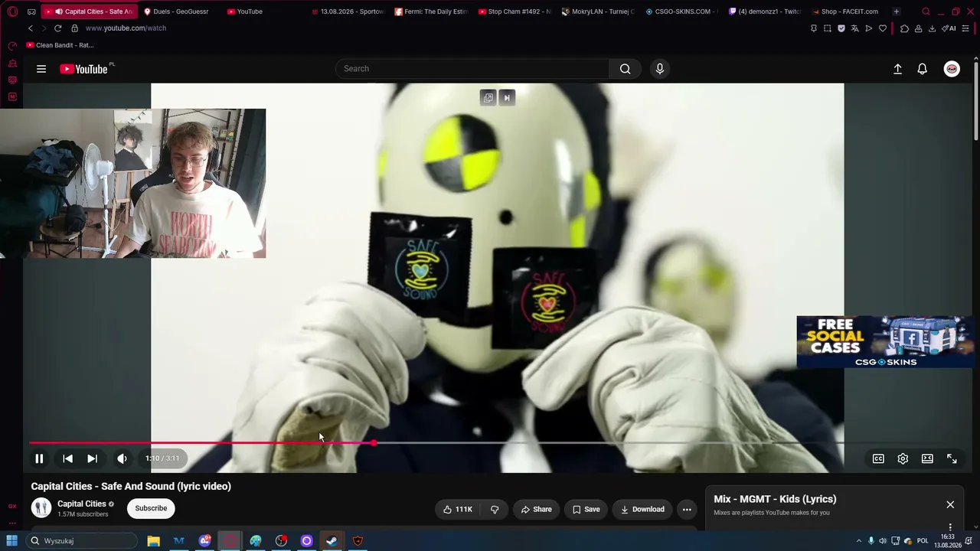Skip to the next video
Viewport: 980px width, 551px height.
92,458
